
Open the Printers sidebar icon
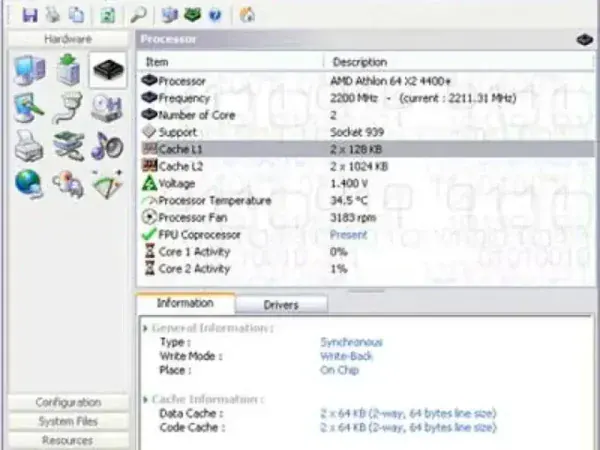[x=29, y=146]
